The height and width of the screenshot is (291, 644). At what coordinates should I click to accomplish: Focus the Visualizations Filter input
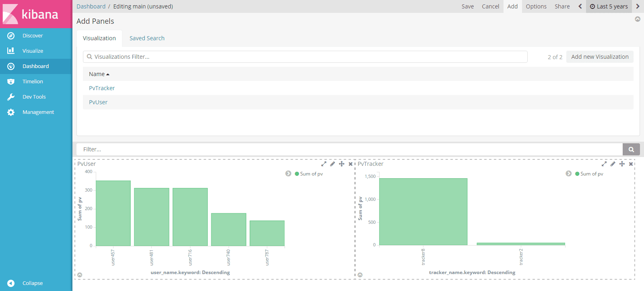[305, 57]
